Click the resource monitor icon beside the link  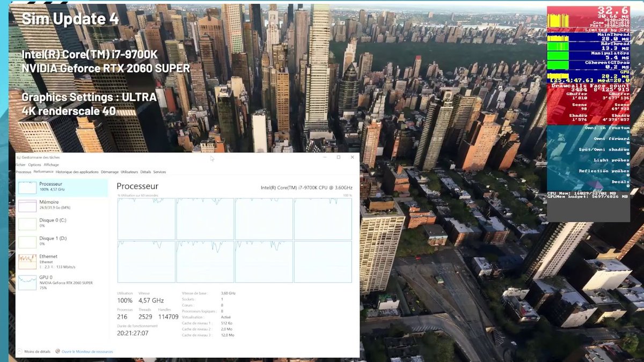point(58,351)
